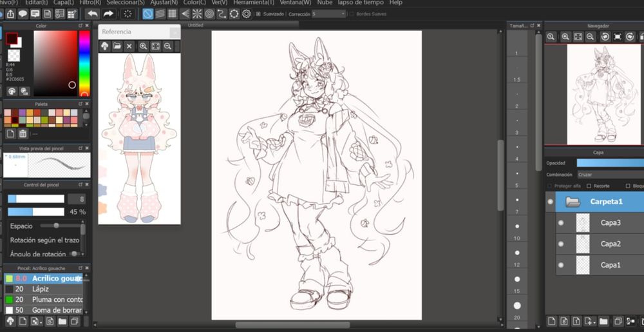Open a file in the Referencia window

pyautogui.click(x=117, y=46)
